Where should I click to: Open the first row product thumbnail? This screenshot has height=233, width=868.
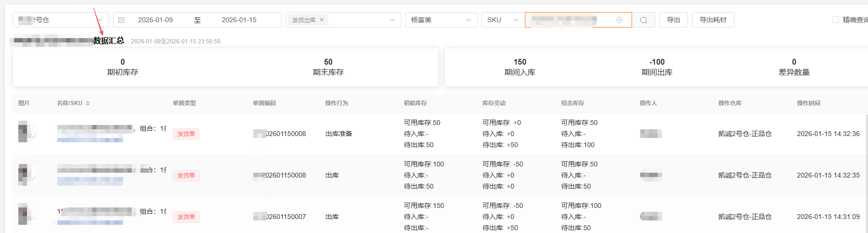(25, 132)
